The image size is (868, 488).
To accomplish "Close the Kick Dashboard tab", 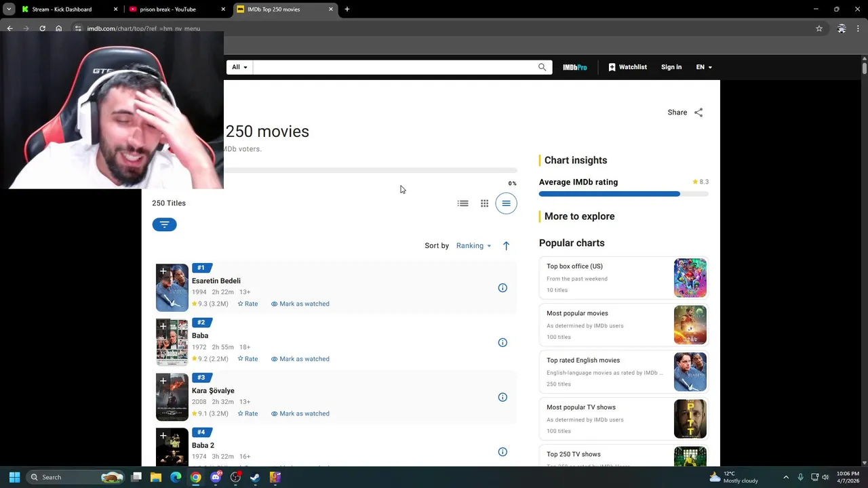I will click(x=116, y=9).
